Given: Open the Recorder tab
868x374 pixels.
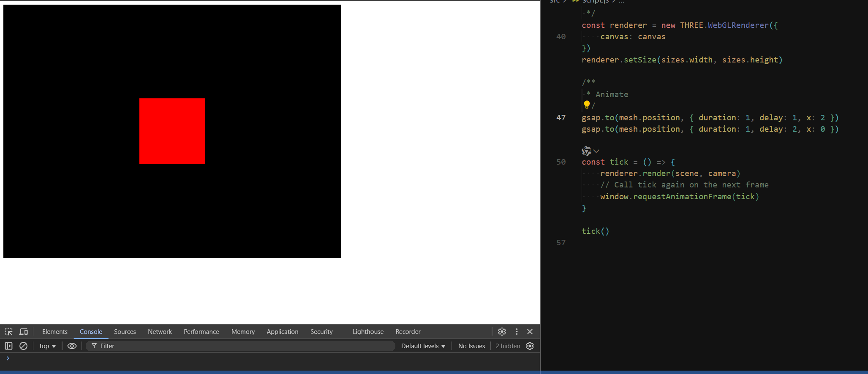Looking at the screenshot, I should click(x=408, y=332).
